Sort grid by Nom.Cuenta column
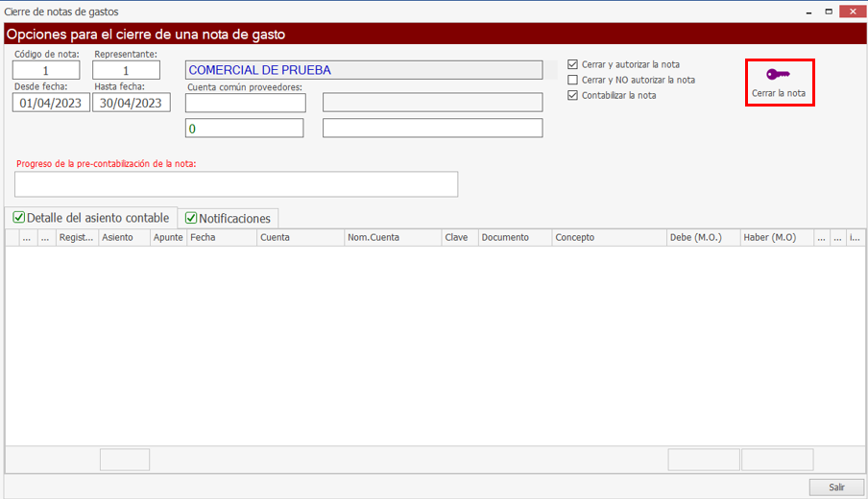 pos(392,238)
